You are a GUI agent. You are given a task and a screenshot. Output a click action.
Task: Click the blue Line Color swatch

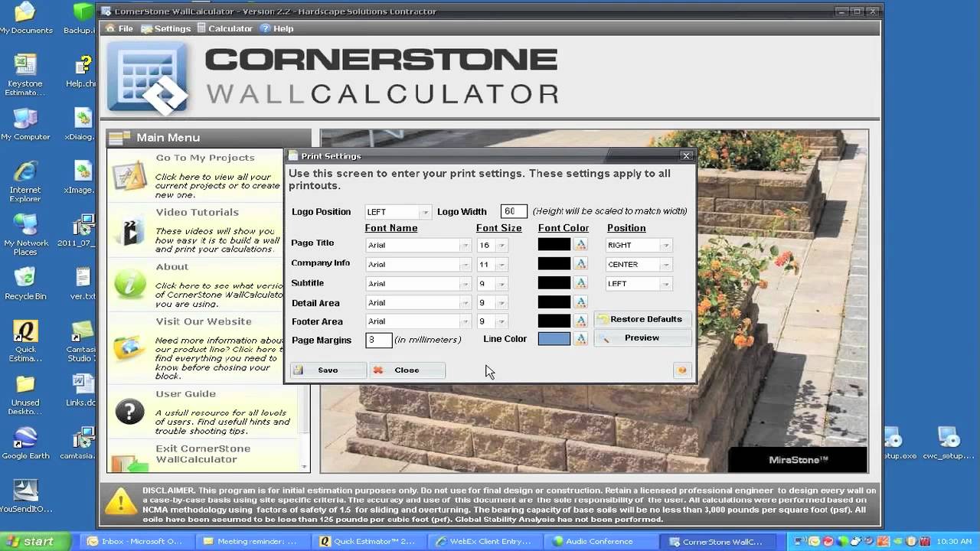pos(554,338)
